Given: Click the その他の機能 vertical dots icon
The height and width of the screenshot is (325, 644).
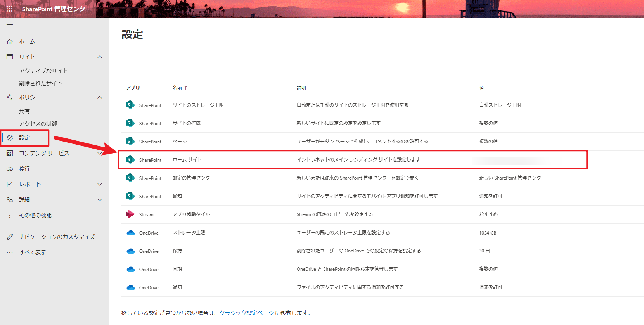Looking at the screenshot, I should [x=10, y=215].
